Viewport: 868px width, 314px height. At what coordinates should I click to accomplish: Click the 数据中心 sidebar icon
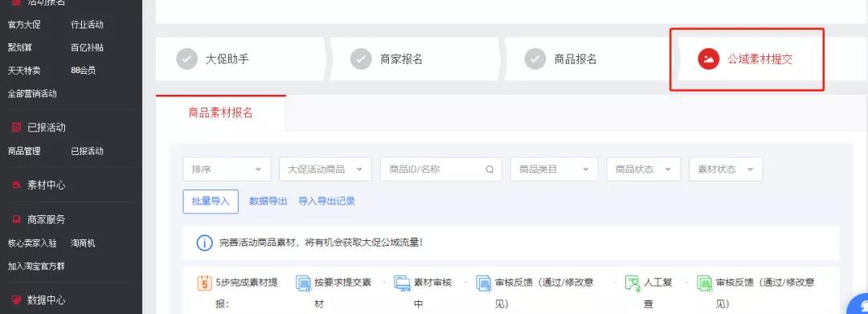pyautogui.click(x=17, y=300)
